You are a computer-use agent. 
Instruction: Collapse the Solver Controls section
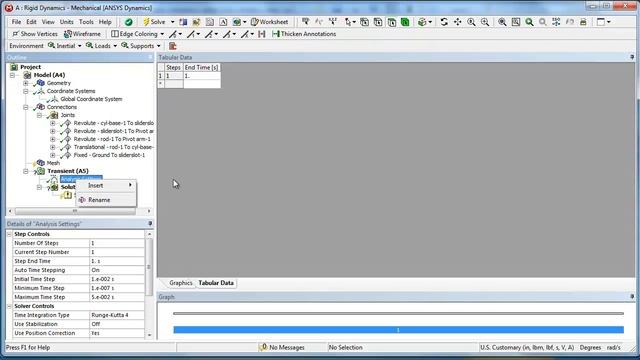[9, 306]
